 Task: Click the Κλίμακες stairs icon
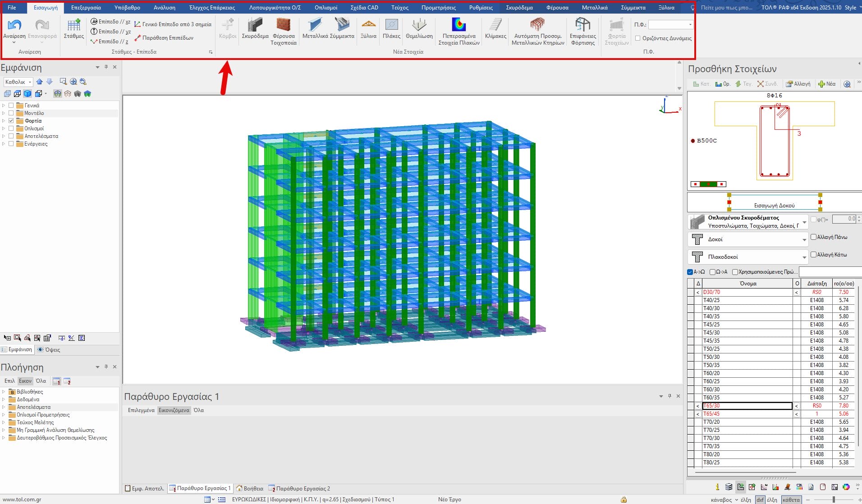coord(495,27)
